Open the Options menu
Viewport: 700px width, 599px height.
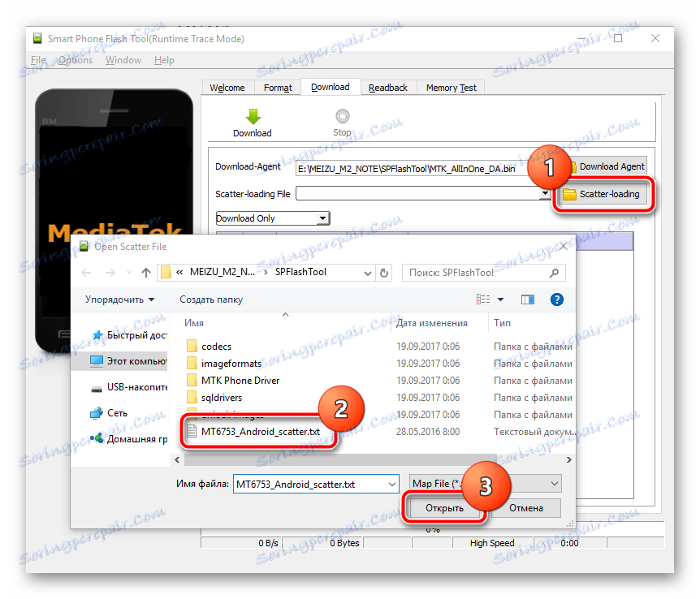76,60
